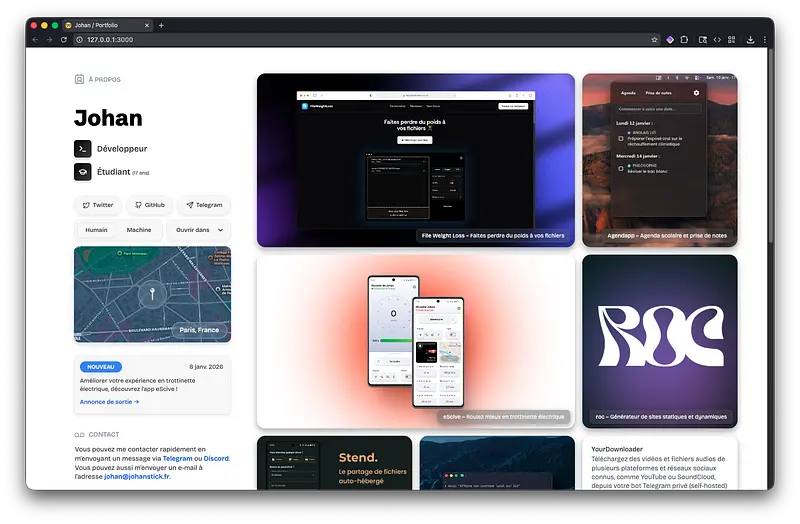The width and height of the screenshot is (800, 524).
Task: Click the Développeur terminal icon
Action: [x=83, y=148]
